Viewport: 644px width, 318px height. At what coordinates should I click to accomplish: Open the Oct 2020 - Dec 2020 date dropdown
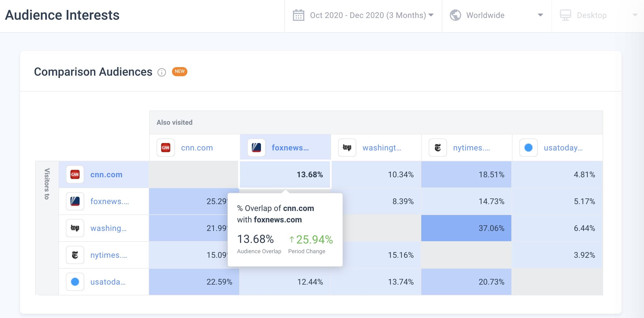[x=363, y=15]
